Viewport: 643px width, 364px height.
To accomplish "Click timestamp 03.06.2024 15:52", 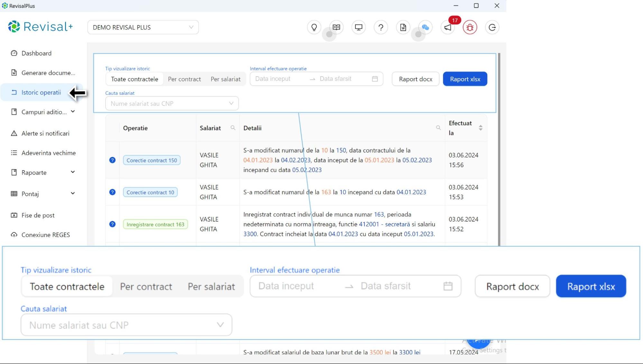I will (x=464, y=224).
